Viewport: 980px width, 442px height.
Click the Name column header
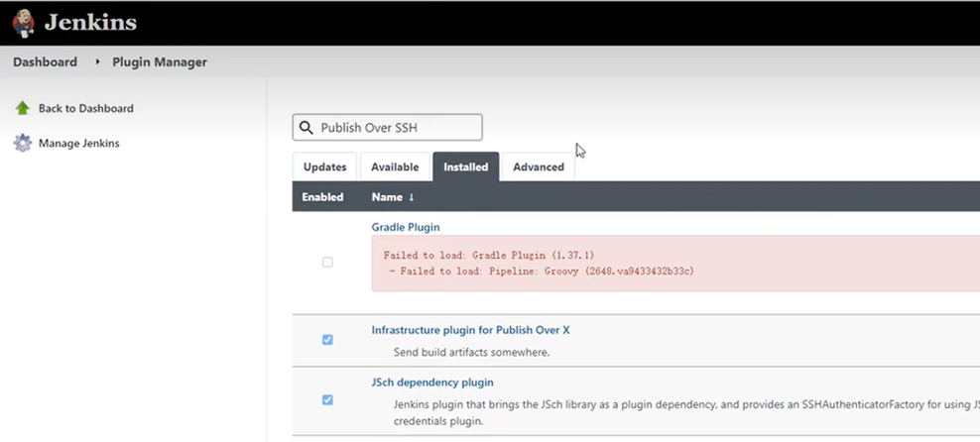pyautogui.click(x=387, y=197)
